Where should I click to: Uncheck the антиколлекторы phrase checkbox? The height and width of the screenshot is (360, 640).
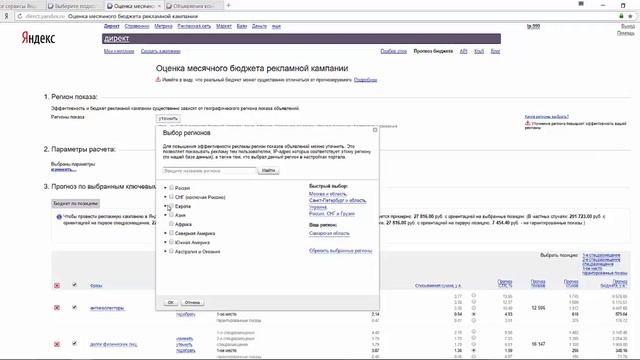coord(74,307)
